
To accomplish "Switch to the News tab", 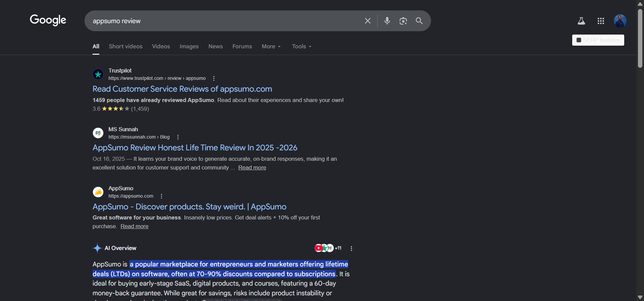I will coord(215,46).
